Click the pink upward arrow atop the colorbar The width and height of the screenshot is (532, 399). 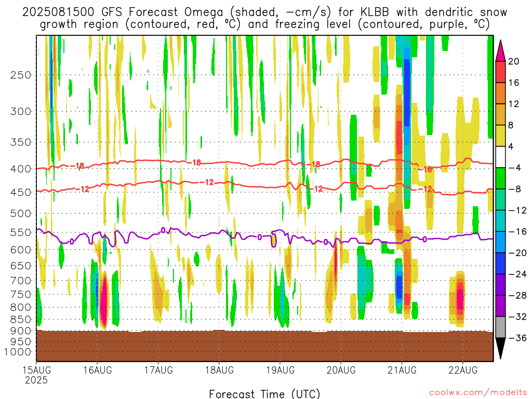pyautogui.click(x=500, y=51)
